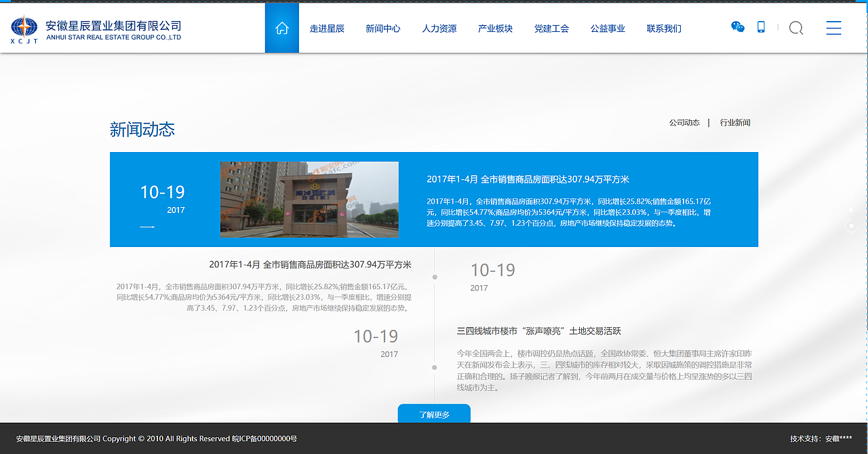Screen dimensions: 868x454
Task: Switch to the 公司动态 tab
Action: [685, 123]
